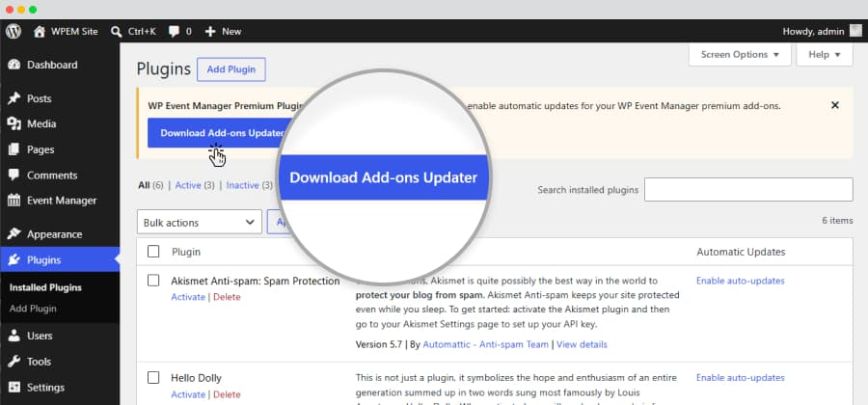
Task: Click Download Add-ons Updater button in the notice
Action: (220, 133)
